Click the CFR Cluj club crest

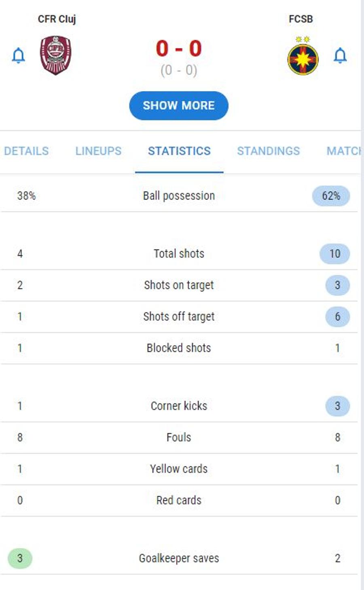(x=55, y=55)
